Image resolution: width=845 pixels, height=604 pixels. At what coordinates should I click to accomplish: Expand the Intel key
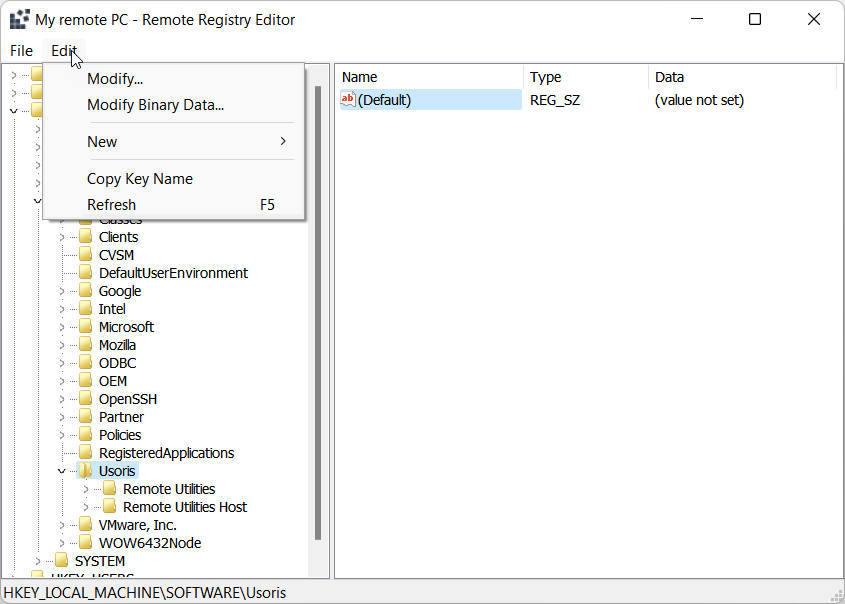click(x=61, y=309)
